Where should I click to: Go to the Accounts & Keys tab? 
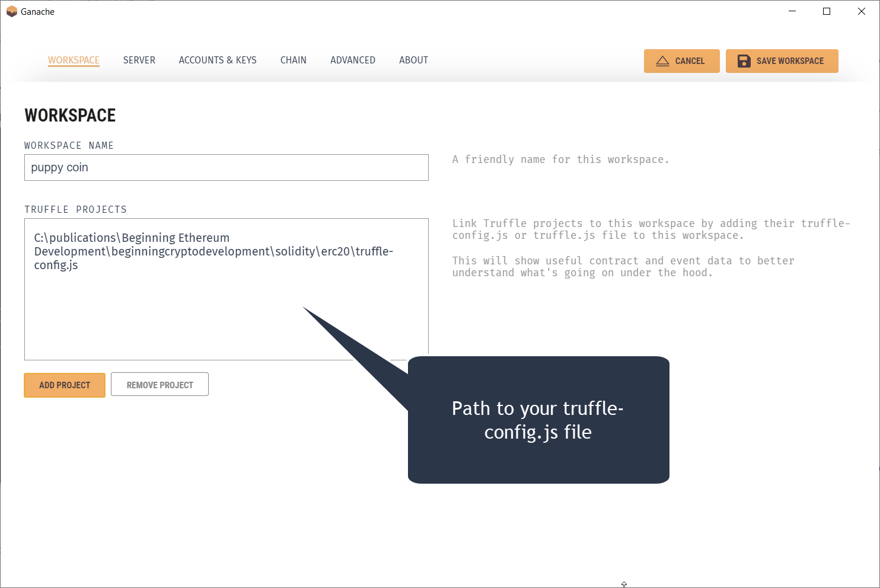pos(218,60)
